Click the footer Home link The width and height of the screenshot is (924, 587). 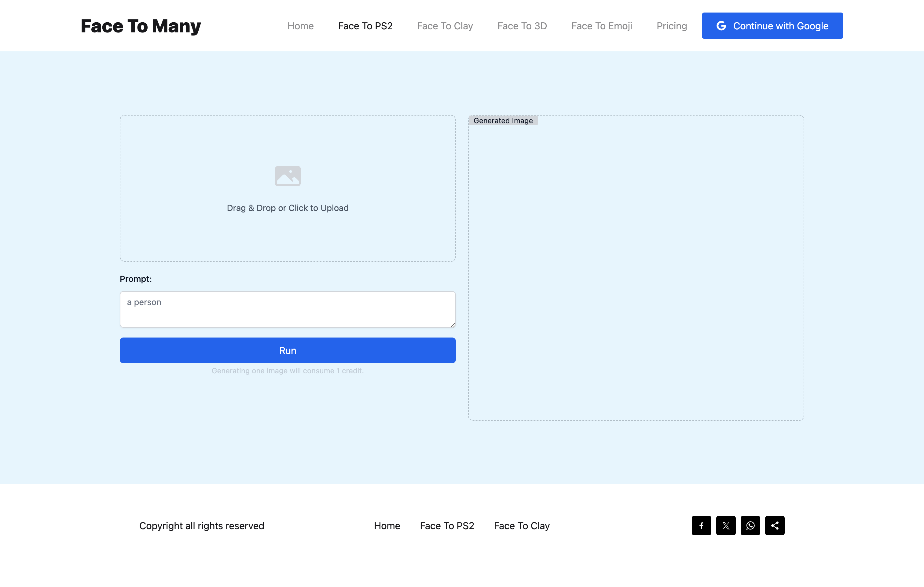[x=387, y=526]
